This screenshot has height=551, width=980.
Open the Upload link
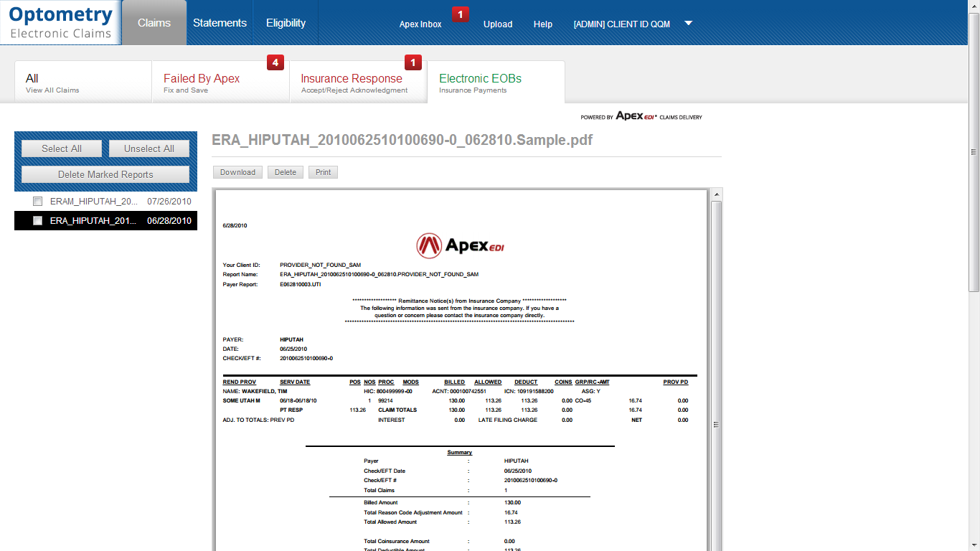point(498,24)
